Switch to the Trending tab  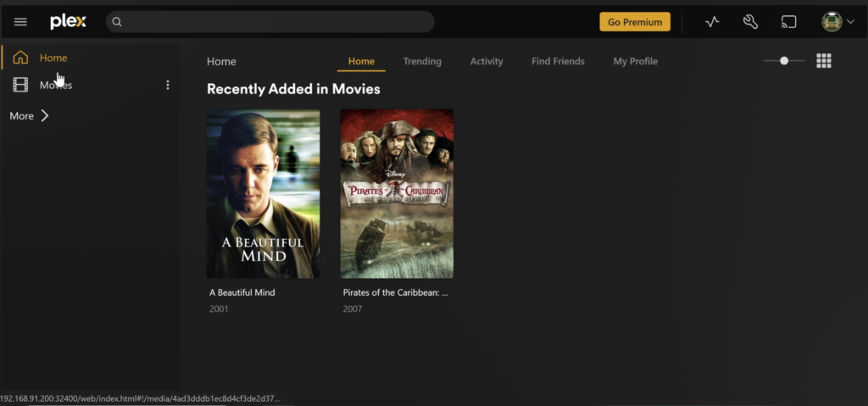pos(422,62)
